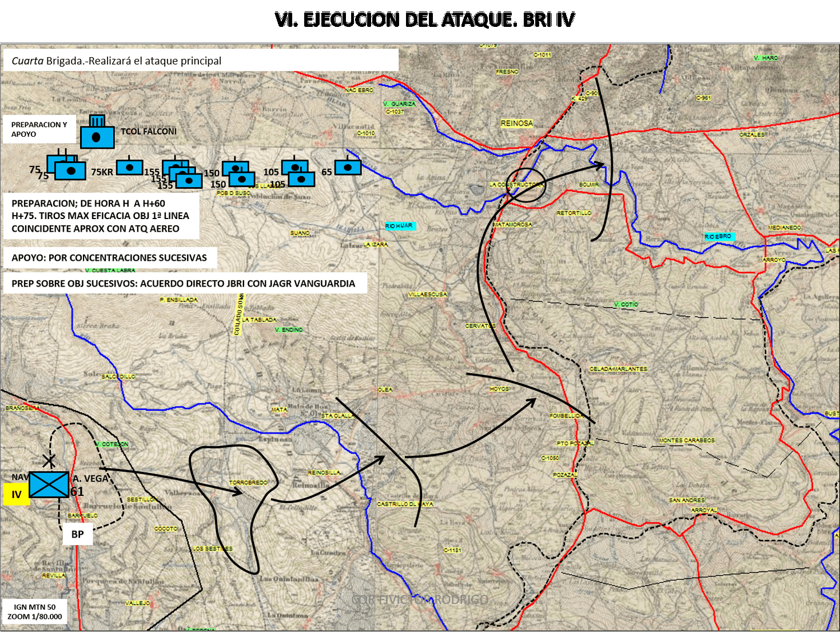Click the VALLEJO label
Image resolution: width=840 pixels, height=632 pixels.
point(137,603)
